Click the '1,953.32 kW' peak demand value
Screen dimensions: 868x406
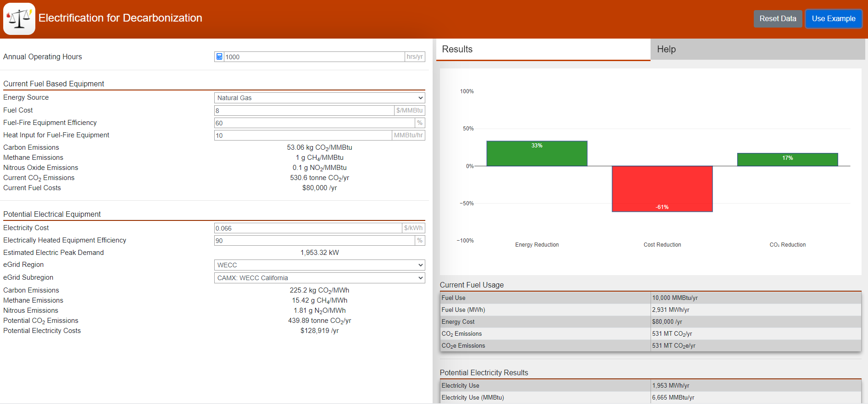click(x=320, y=253)
